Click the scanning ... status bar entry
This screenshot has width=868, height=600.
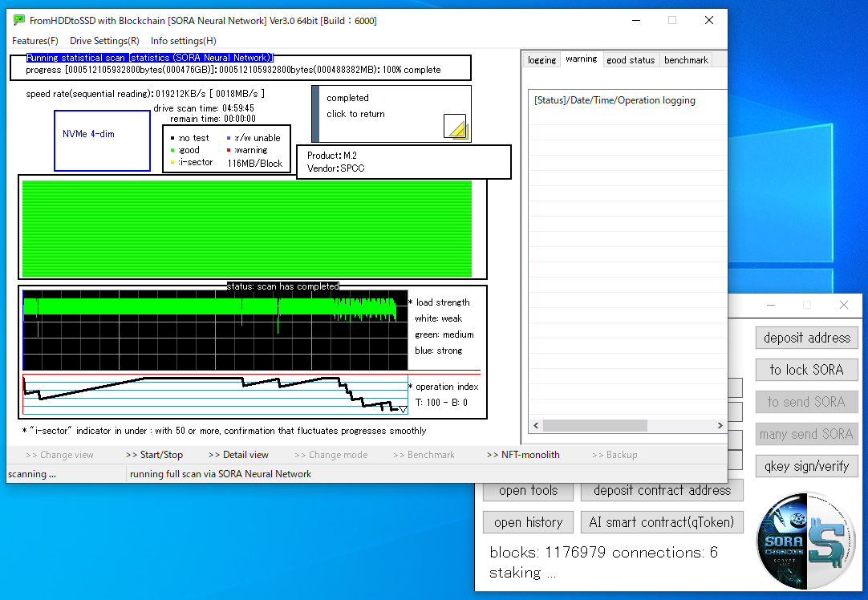pyautogui.click(x=32, y=474)
